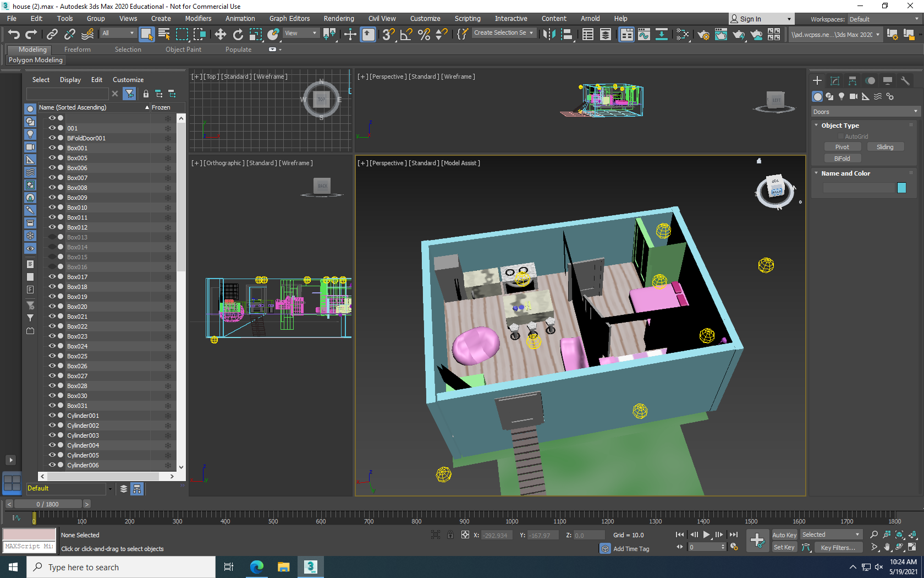The height and width of the screenshot is (578, 924).
Task: Activate the Select and Rotate tool
Action: [x=238, y=35]
